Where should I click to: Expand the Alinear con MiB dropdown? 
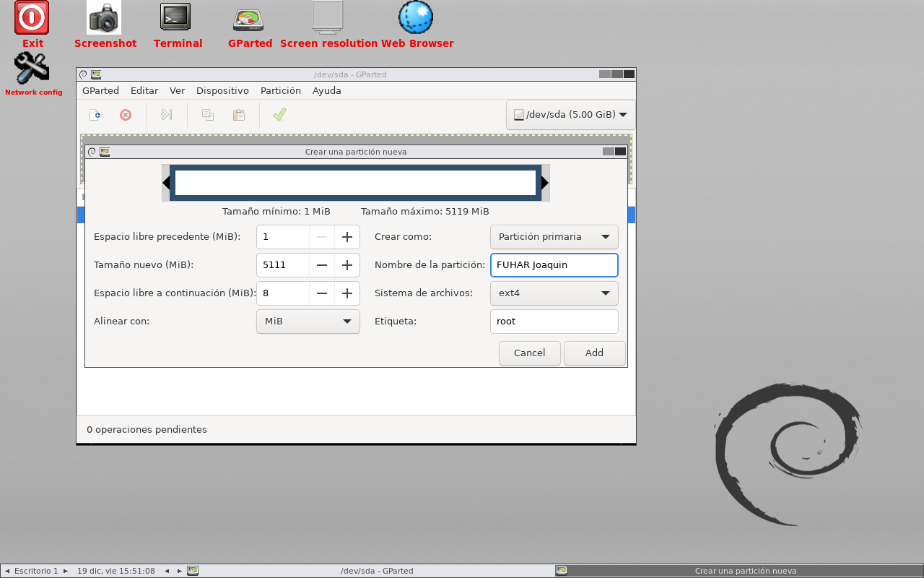click(x=308, y=322)
